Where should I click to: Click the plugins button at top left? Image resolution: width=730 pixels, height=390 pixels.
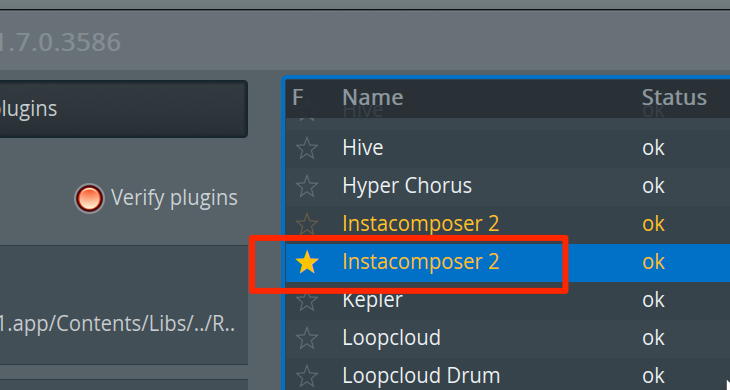(x=123, y=109)
